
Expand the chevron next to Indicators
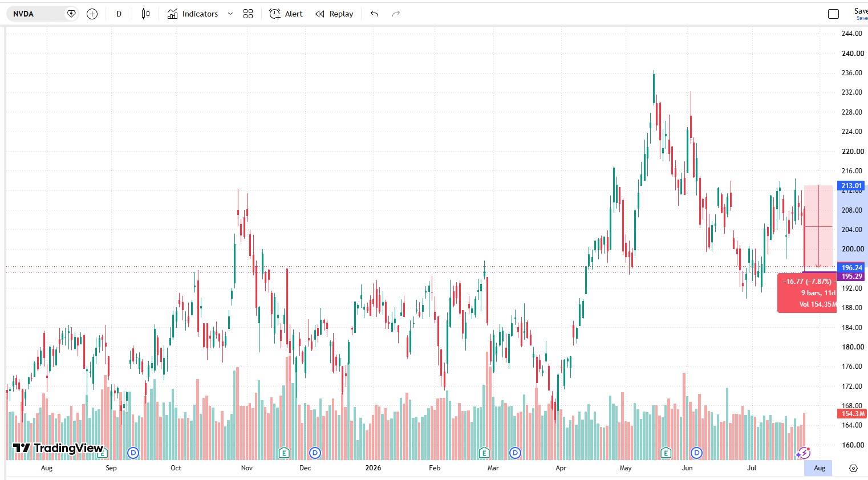230,14
